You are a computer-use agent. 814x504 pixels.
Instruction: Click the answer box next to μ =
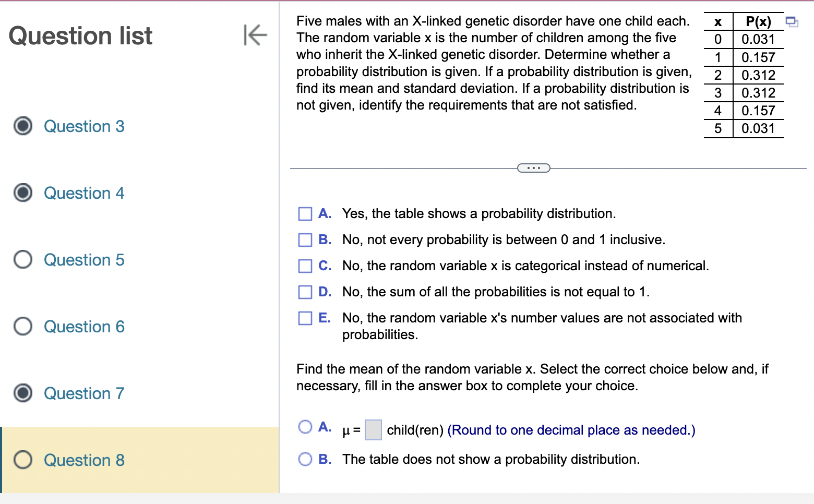pyautogui.click(x=373, y=430)
